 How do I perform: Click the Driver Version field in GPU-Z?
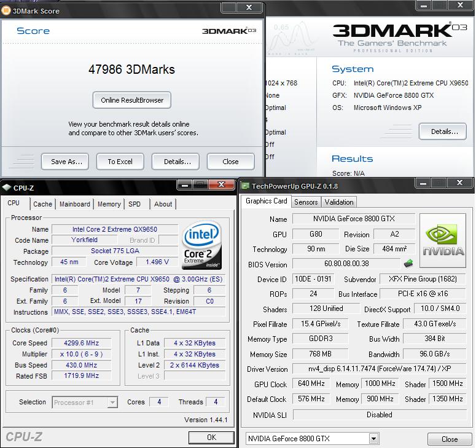380,369
